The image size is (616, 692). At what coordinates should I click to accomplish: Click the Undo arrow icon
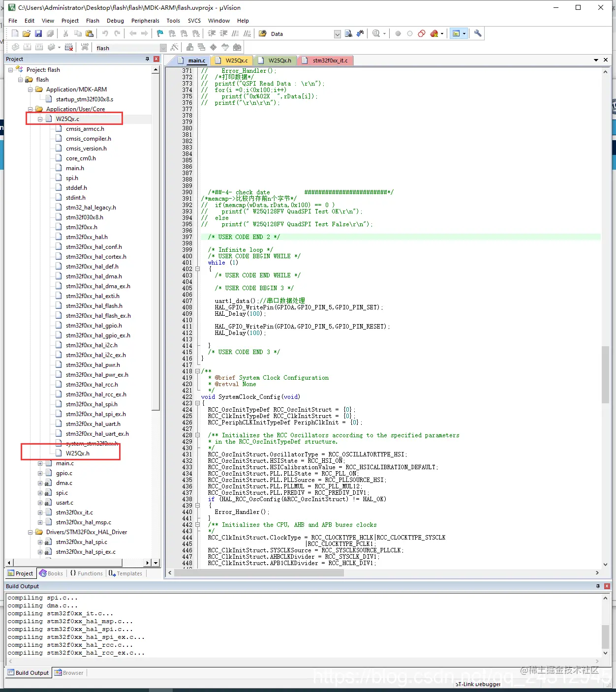coord(105,33)
